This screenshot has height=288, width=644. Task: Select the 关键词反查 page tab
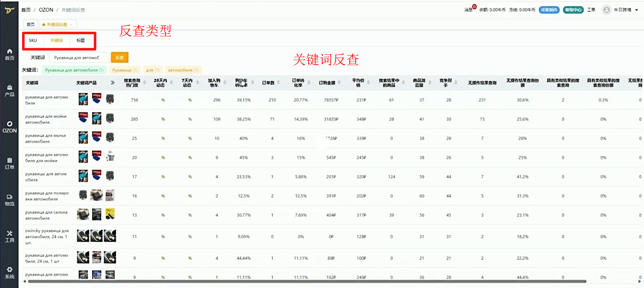(x=57, y=25)
